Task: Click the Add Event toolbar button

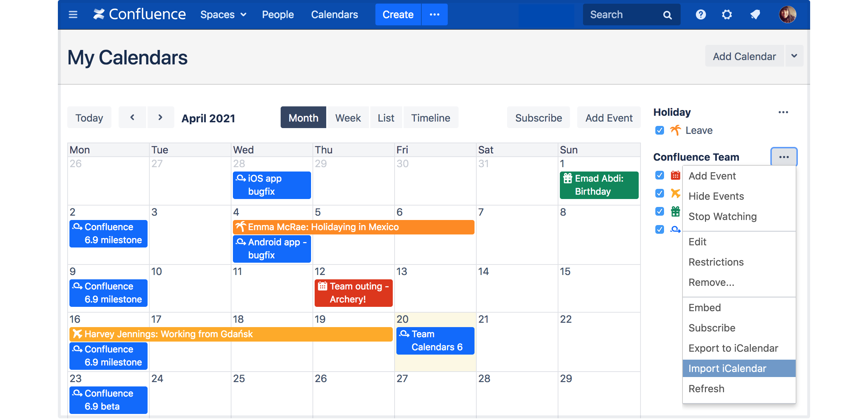Action: tap(609, 117)
